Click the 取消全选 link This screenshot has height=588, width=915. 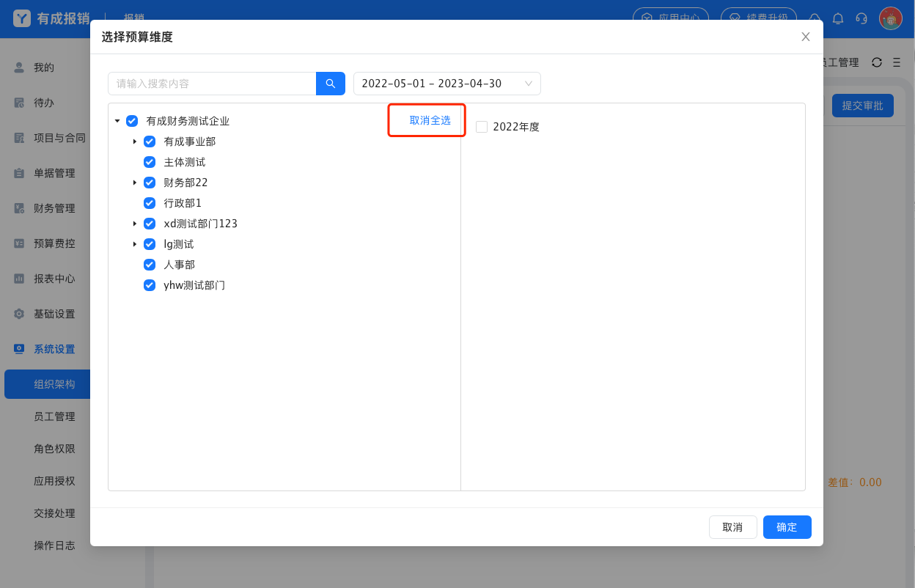click(x=430, y=120)
